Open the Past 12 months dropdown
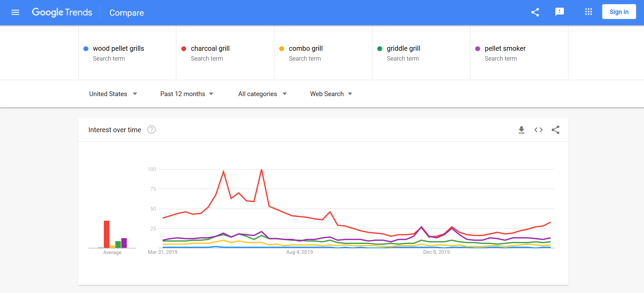This screenshot has width=644, height=293. pyautogui.click(x=187, y=94)
